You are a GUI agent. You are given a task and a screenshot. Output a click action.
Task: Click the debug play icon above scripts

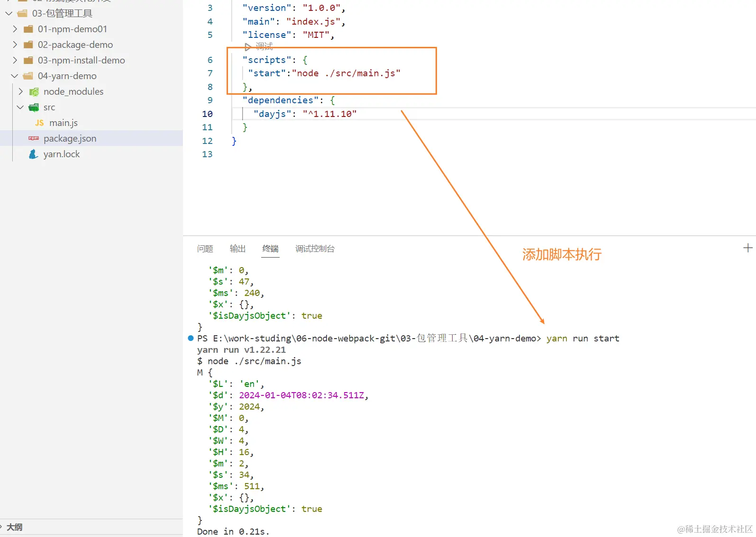coord(247,47)
